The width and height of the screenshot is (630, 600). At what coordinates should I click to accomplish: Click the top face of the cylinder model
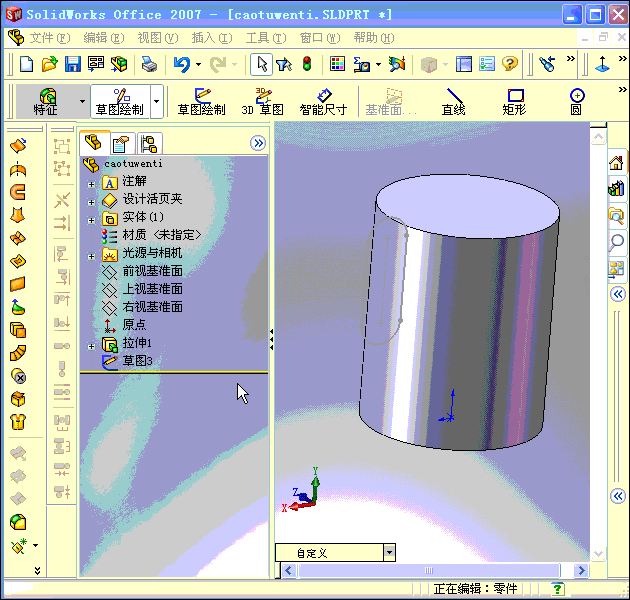point(468,205)
